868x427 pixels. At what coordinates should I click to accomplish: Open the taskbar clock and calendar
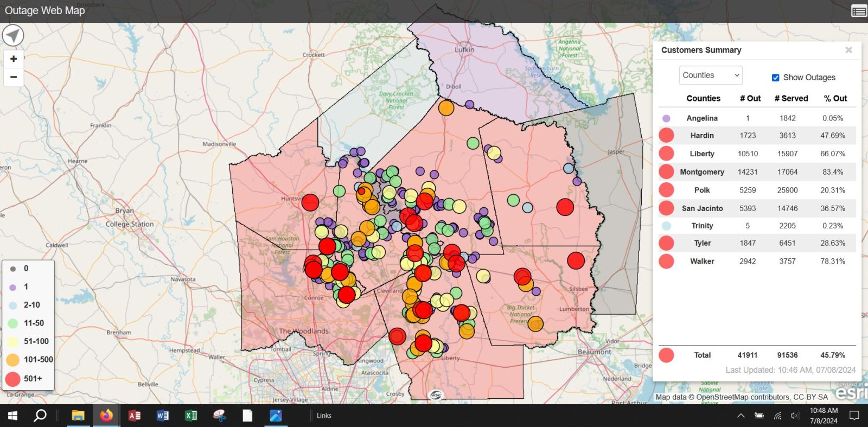point(824,416)
